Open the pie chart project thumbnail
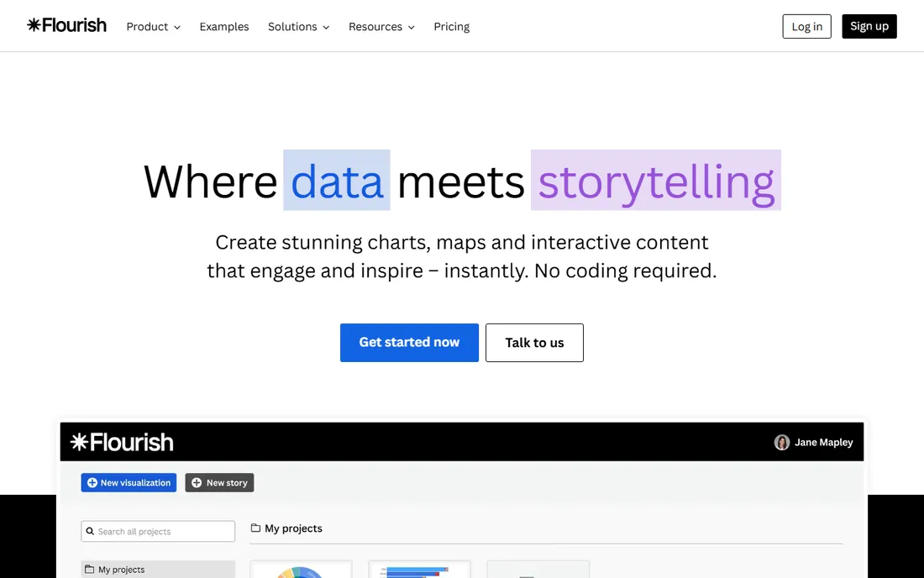924x578 pixels. tap(301, 570)
